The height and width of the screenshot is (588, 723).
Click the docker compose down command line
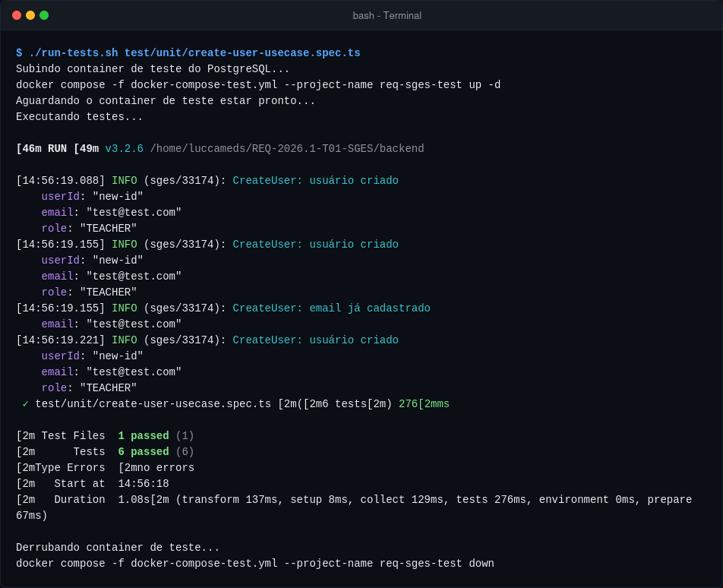pyautogui.click(x=255, y=564)
